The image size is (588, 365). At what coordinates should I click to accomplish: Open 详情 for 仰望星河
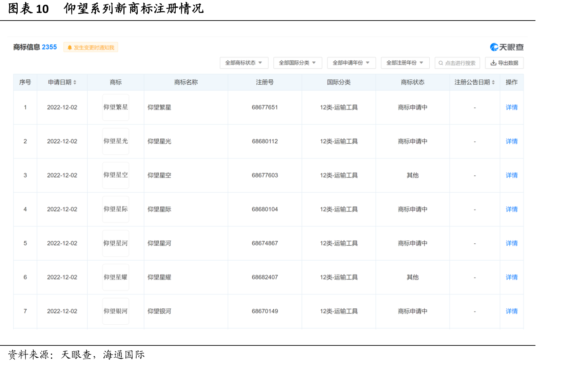[x=511, y=243]
